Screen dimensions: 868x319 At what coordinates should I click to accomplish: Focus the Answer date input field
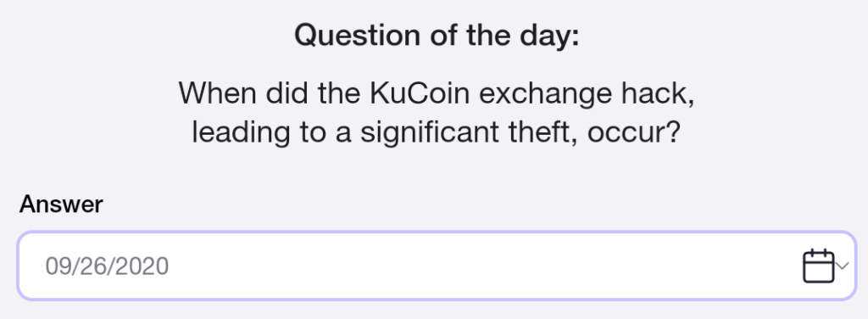click(437, 266)
